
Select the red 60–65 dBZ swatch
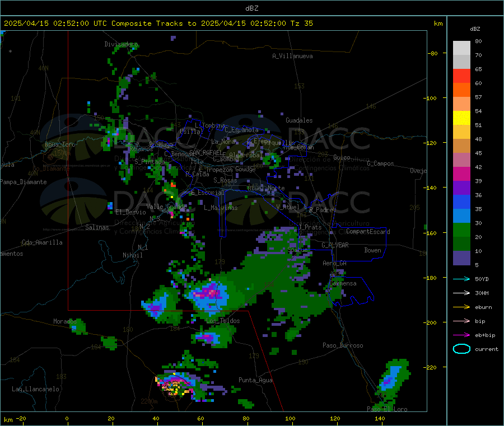(x=461, y=76)
